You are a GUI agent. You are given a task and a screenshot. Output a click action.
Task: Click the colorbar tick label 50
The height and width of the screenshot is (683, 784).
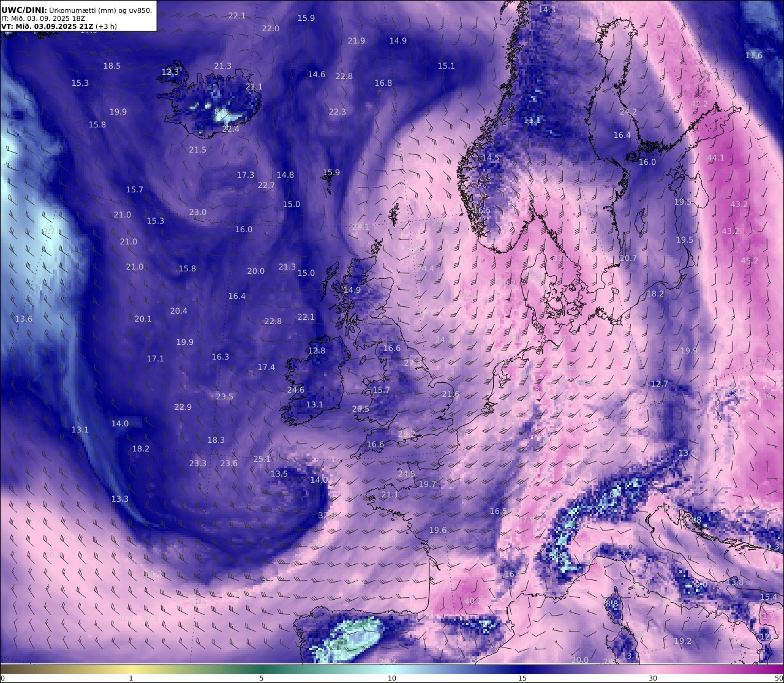(778, 678)
